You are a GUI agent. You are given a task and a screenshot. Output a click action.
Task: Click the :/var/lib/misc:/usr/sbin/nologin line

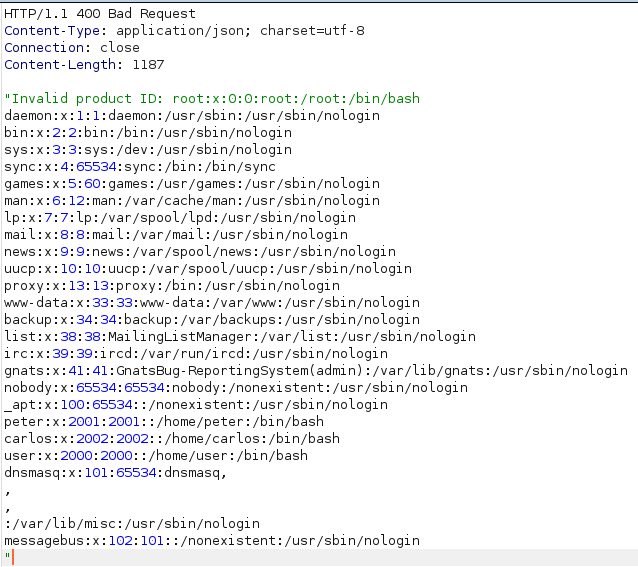(132, 524)
